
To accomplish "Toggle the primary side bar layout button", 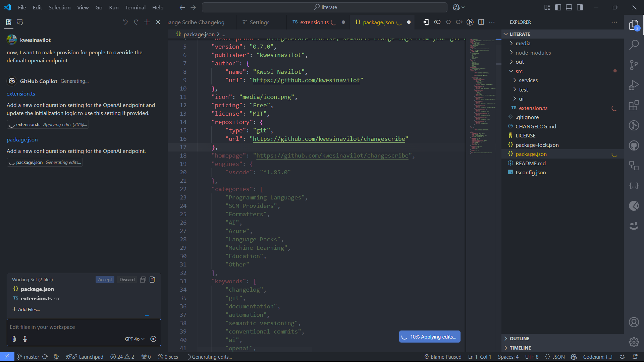I will (x=558, y=7).
